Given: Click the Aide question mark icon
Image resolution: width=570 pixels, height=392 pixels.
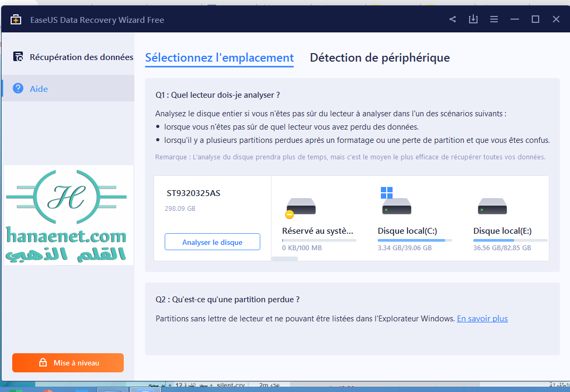Looking at the screenshot, I should coord(18,88).
